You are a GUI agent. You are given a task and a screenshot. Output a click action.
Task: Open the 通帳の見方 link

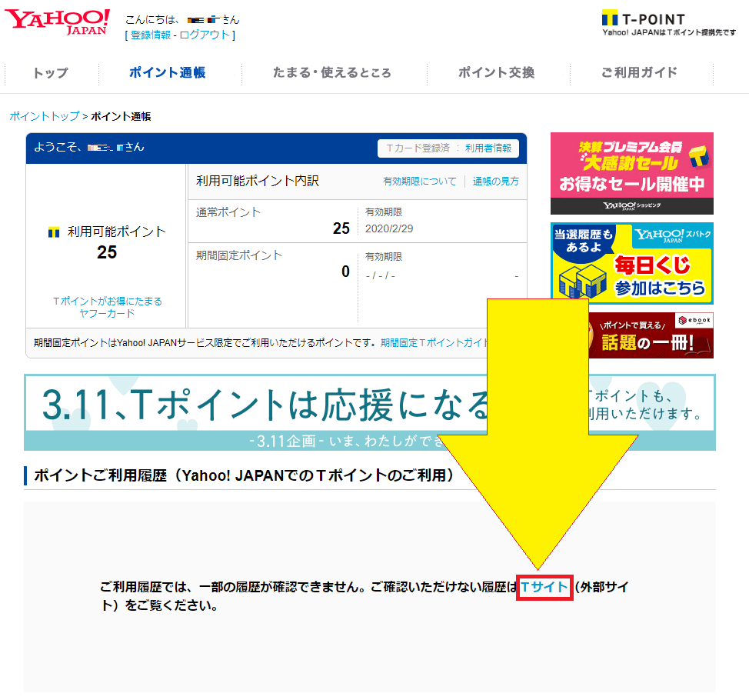[496, 182]
